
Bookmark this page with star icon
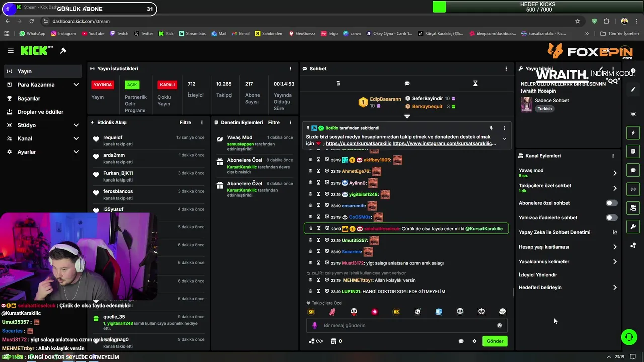pyautogui.click(x=578, y=21)
